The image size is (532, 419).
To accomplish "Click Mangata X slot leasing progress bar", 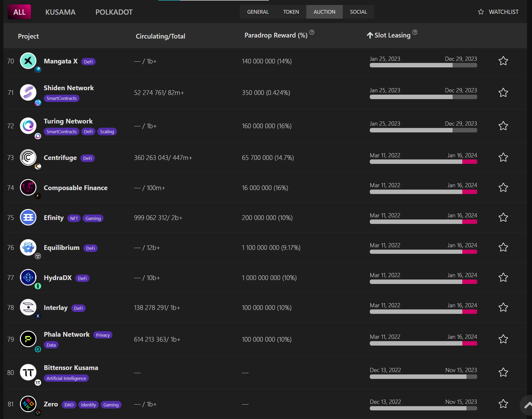I will pyautogui.click(x=423, y=65).
